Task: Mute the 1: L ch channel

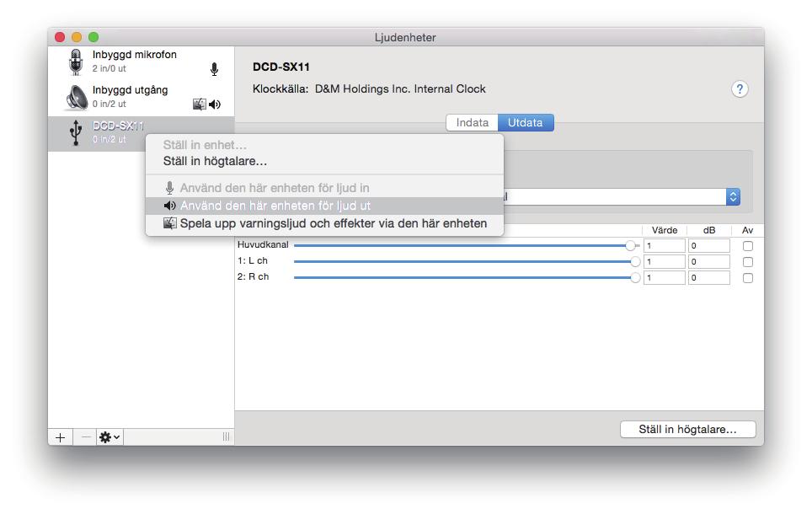Action: 748,262
